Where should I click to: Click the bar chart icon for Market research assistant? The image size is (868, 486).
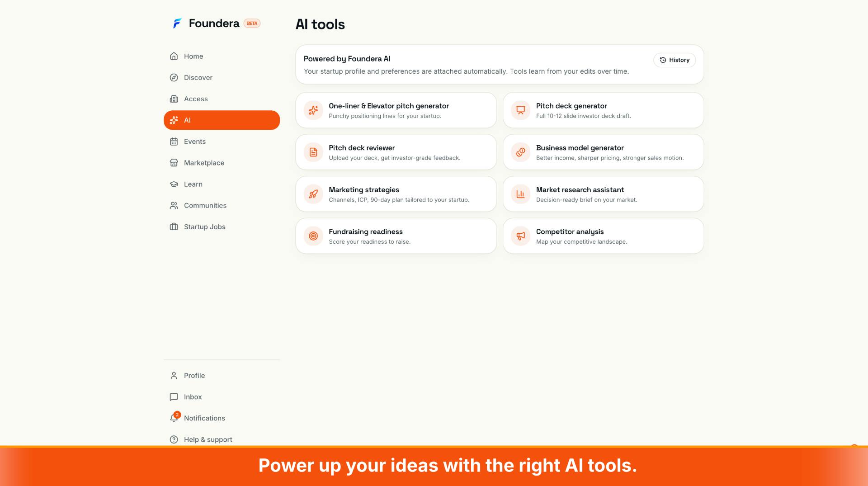[520, 194]
